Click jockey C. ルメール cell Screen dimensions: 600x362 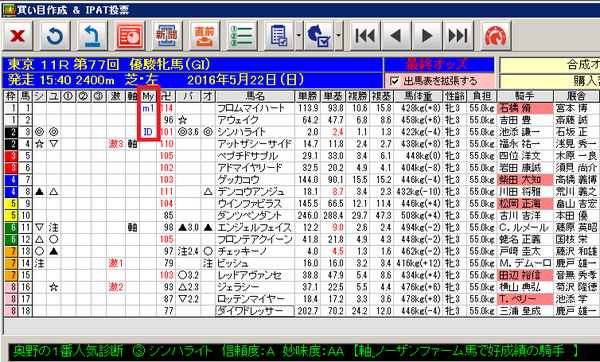(525, 228)
